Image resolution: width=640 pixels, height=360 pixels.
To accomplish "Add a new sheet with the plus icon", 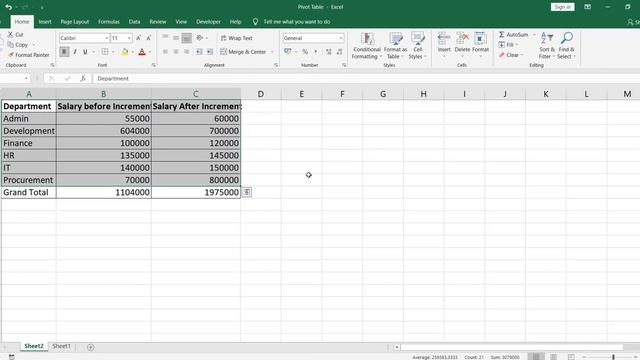I will 91,347.
